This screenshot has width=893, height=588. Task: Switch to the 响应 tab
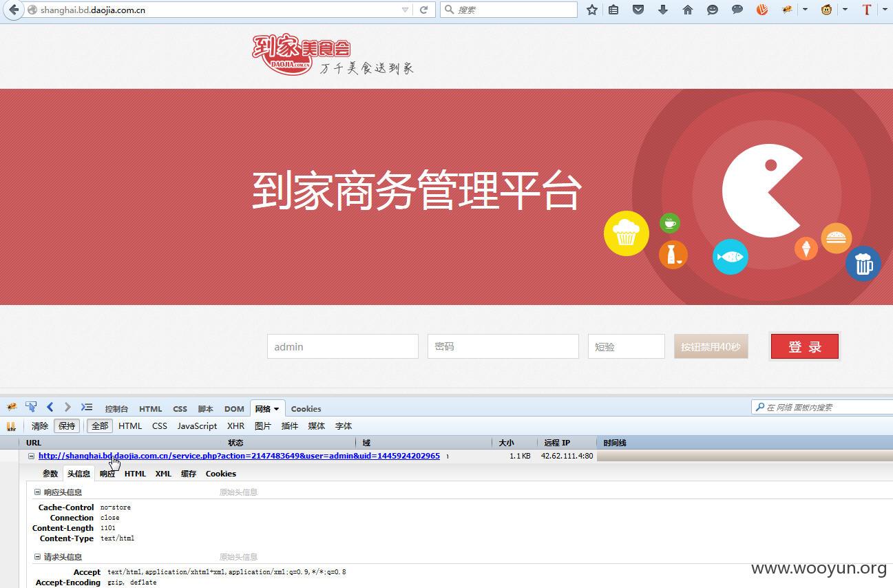(107, 474)
